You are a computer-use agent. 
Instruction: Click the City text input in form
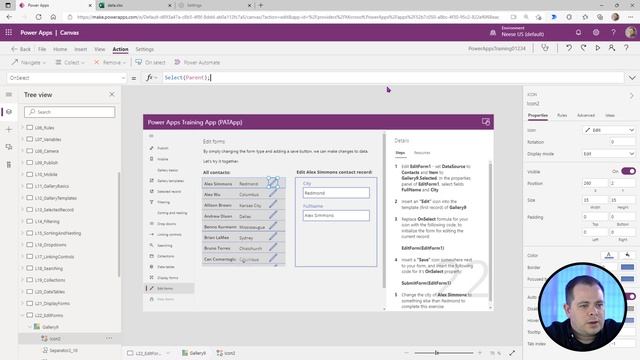pyautogui.click(x=336, y=193)
